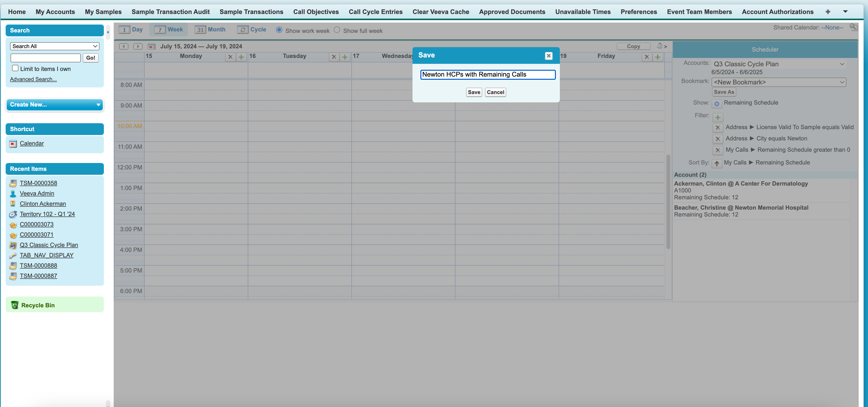This screenshot has width=868, height=407.
Task: Click the previous week arrow icon
Action: coord(124,46)
